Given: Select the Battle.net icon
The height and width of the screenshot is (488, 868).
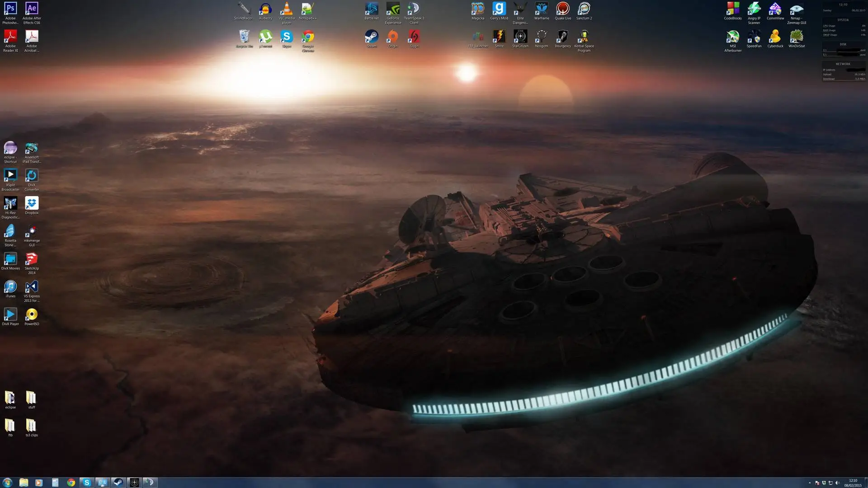Looking at the screenshot, I should point(372,11).
